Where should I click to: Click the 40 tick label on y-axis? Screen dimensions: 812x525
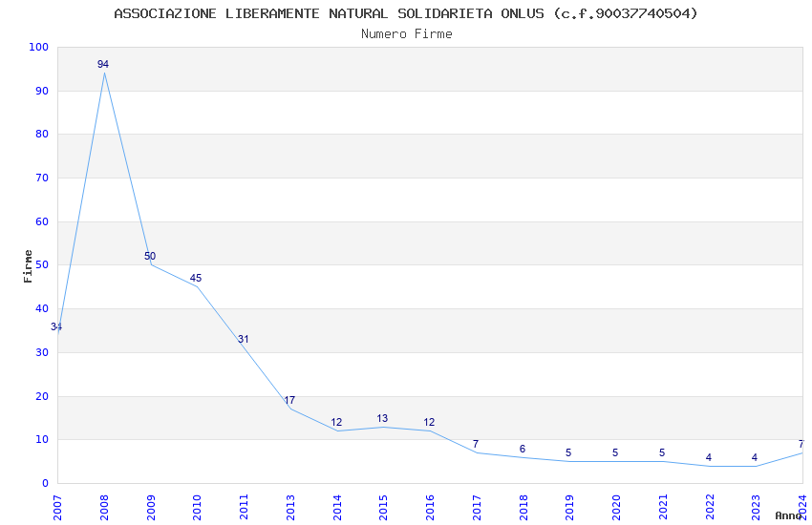click(42, 308)
